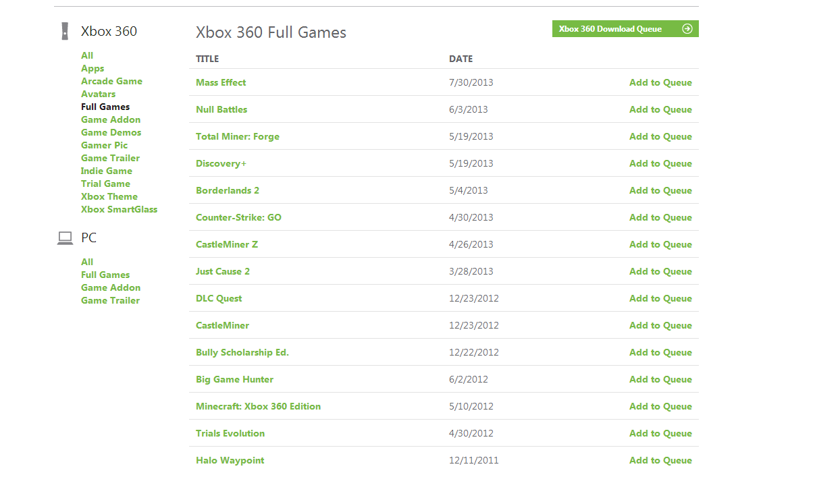Add Borderlands 2 to the queue
The width and height of the screenshot is (815, 504).
click(x=660, y=190)
